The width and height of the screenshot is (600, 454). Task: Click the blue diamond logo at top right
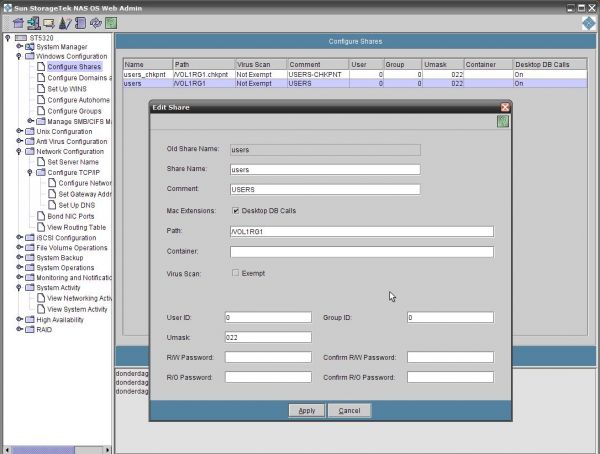coord(589,23)
